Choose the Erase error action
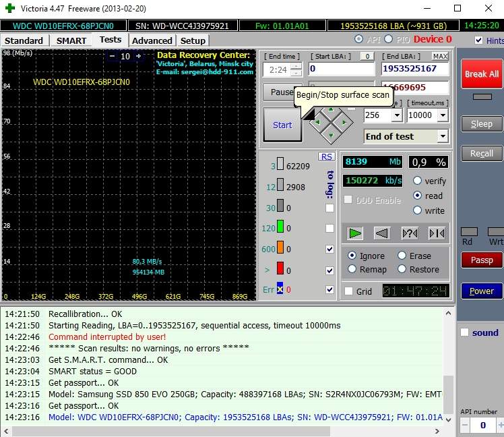The image size is (504, 437). 402,256
